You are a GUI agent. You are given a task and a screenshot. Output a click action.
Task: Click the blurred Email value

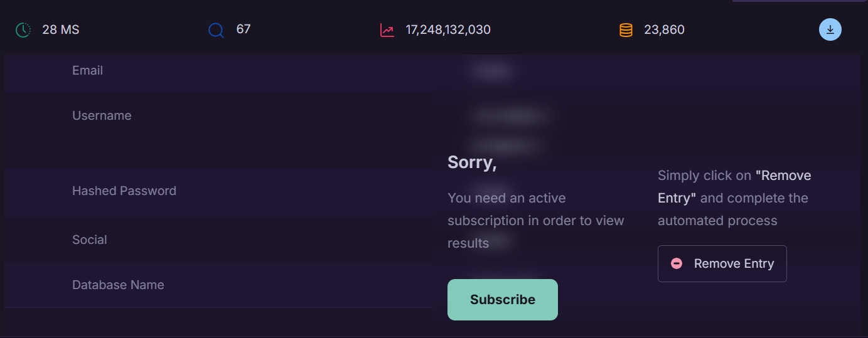click(491, 72)
